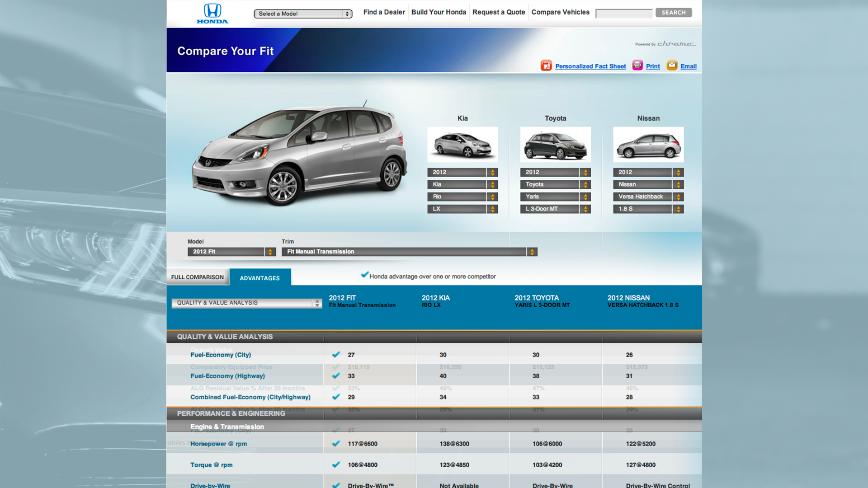Open Build Your Honda
Image resolution: width=868 pixels, height=488 pixels.
pos(439,12)
